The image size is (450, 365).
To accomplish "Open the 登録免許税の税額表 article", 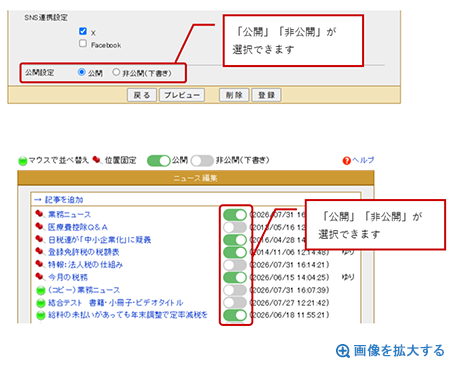I will pos(84,252).
